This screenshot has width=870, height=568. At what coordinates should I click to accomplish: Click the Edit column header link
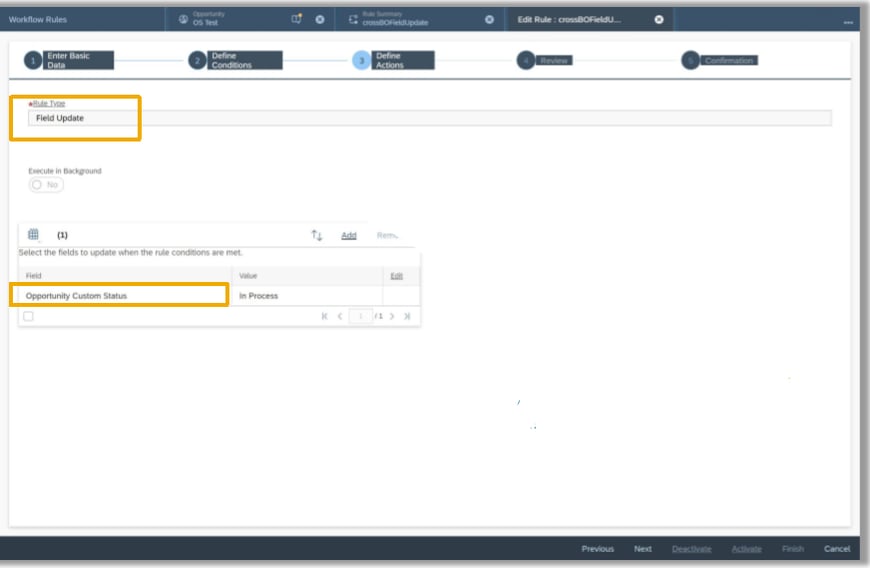[x=396, y=276]
